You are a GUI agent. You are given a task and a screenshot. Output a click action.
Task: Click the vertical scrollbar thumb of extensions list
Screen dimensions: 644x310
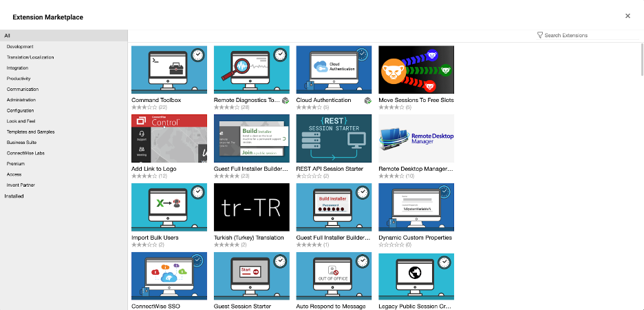pos(643,60)
